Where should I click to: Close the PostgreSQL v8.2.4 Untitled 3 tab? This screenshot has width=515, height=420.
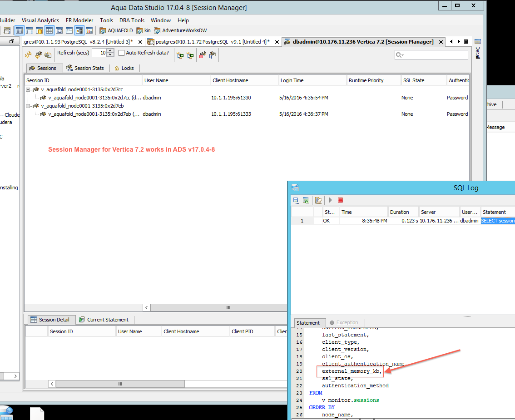click(140, 42)
